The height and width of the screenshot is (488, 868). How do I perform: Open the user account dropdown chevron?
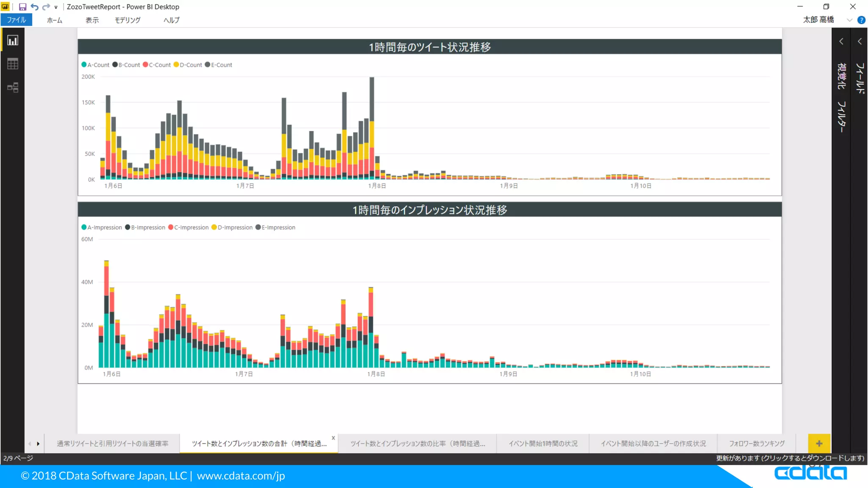tap(849, 20)
